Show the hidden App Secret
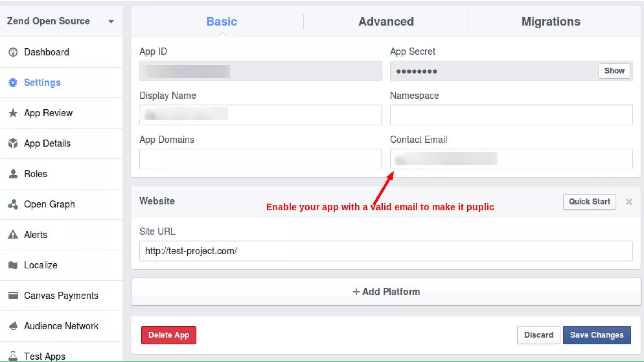 pyautogui.click(x=614, y=71)
